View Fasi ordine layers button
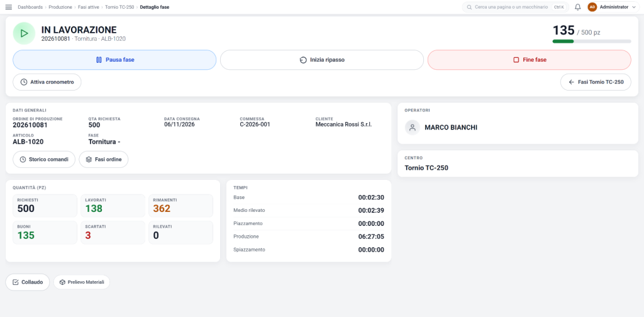Viewport: 644px width, 317px height. click(x=104, y=159)
